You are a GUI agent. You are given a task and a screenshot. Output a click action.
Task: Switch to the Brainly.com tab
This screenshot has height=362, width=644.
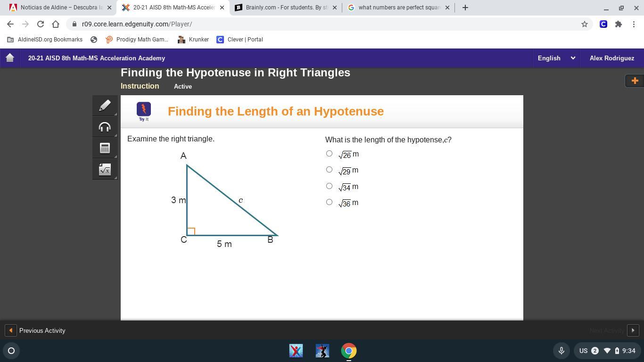pyautogui.click(x=286, y=8)
